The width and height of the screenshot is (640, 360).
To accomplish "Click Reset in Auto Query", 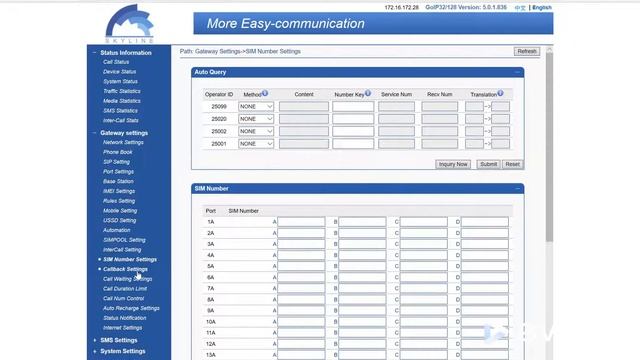I will click(x=512, y=164).
